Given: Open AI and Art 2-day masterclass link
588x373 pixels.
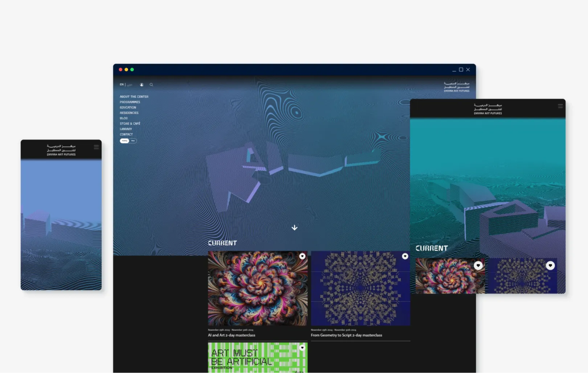Looking at the screenshot, I should point(231,335).
